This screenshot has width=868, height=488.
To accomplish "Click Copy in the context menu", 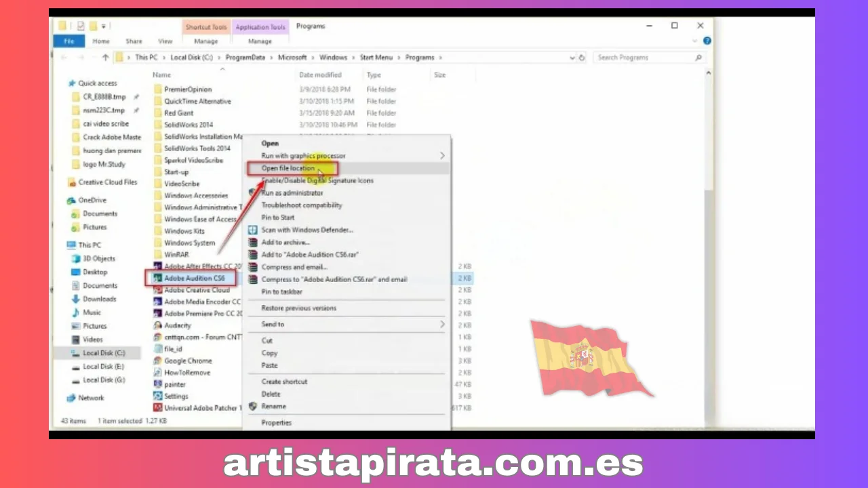I will click(270, 352).
